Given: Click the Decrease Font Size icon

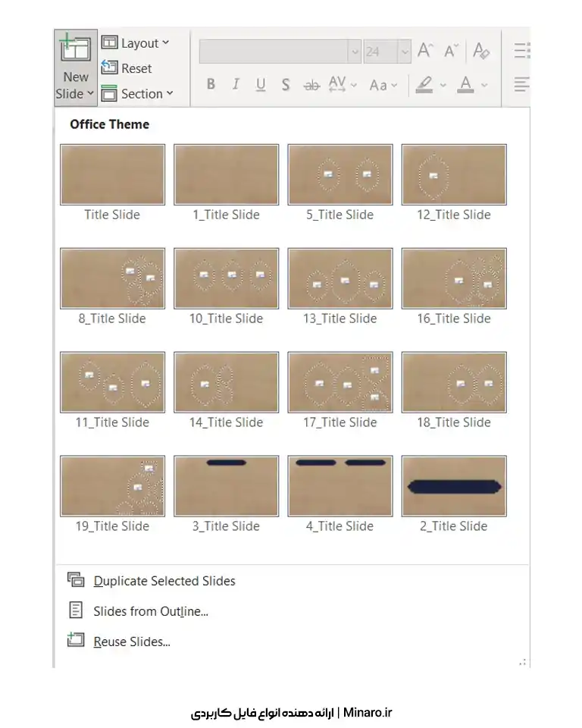Looking at the screenshot, I should [452, 51].
